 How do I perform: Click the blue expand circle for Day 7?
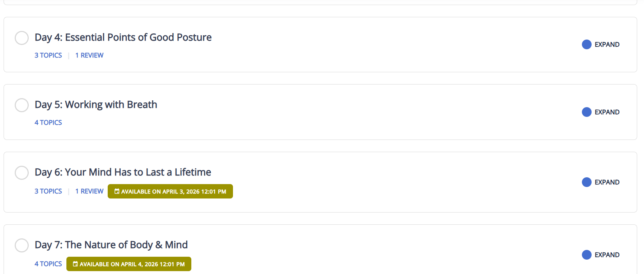coord(587,255)
